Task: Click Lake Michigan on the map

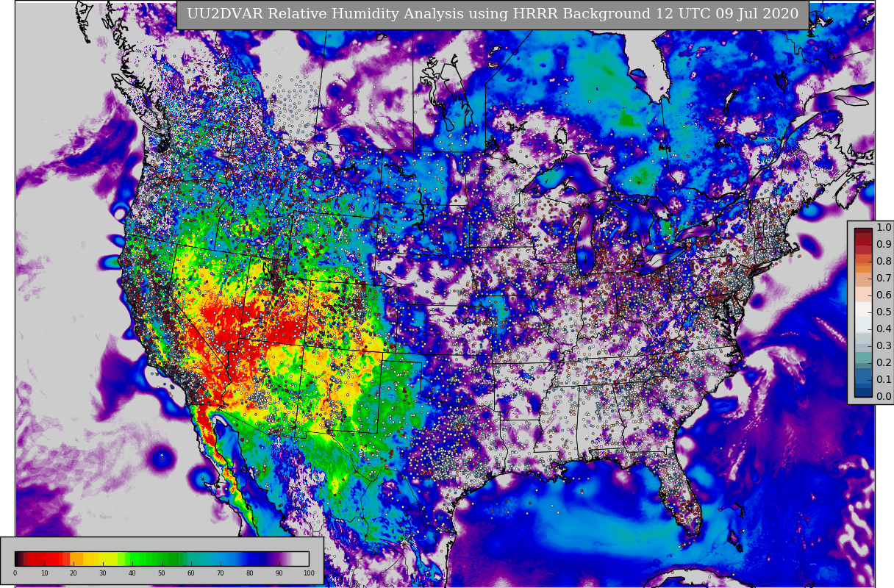Action: point(585,239)
